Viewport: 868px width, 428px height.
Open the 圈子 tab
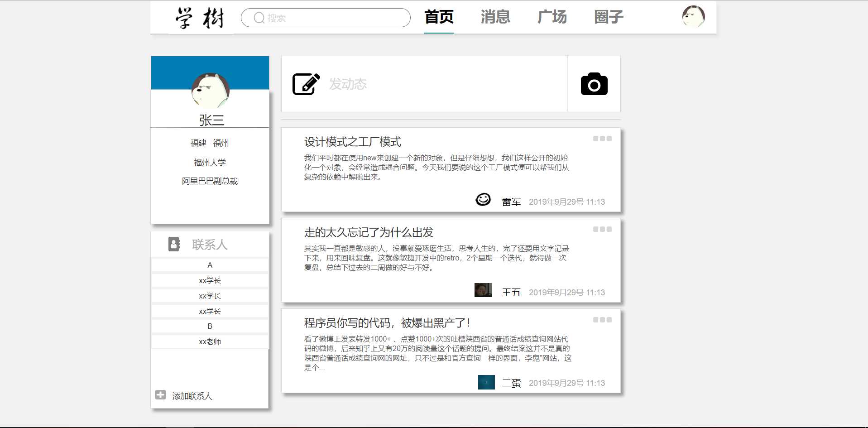pos(609,17)
